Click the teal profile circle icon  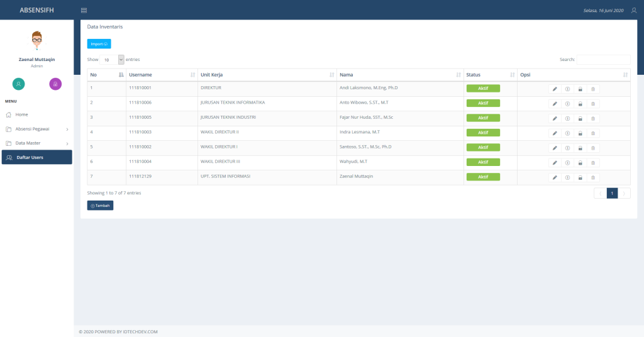[x=18, y=84]
